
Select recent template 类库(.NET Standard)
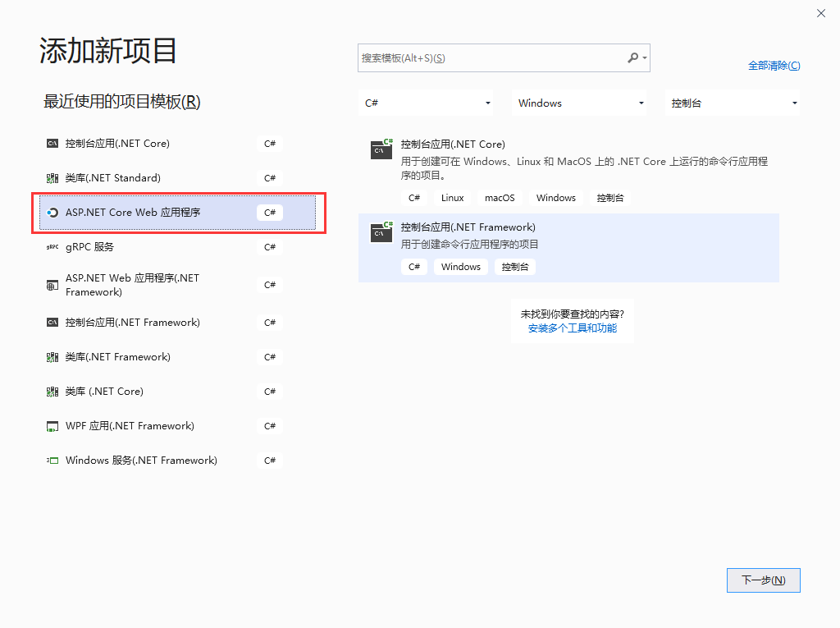click(177, 178)
